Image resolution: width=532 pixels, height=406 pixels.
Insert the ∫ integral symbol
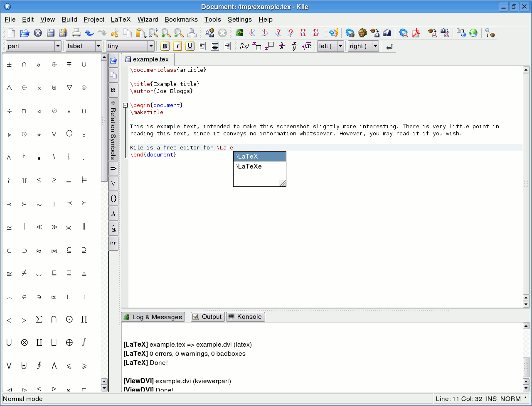point(84,342)
